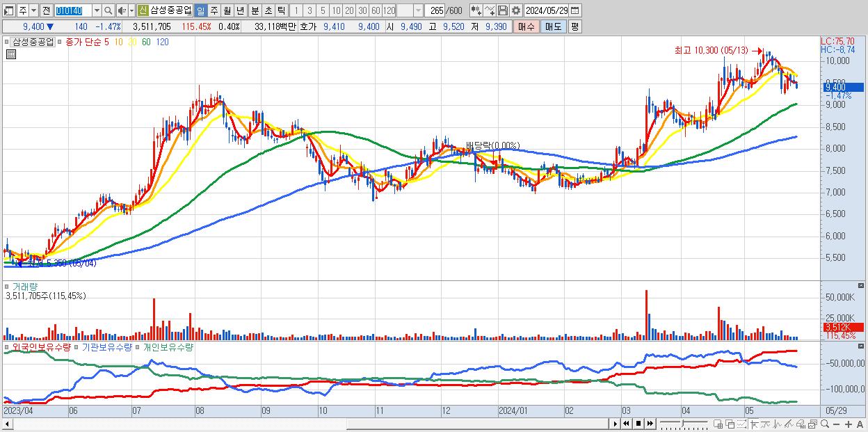Click the save chart floppy-disk icon
The height and width of the screenshot is (432, 868).
click(503, 10)
